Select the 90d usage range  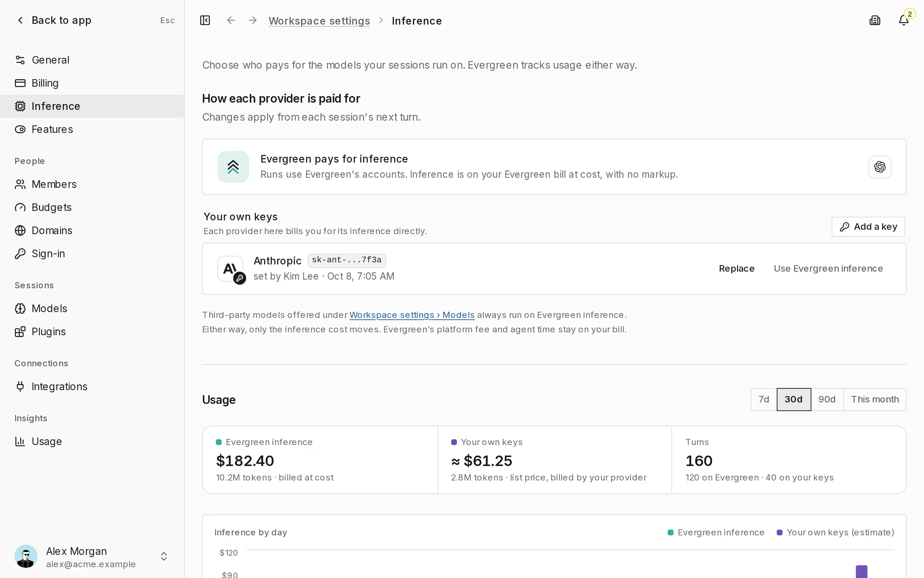(x=827, y=400)
